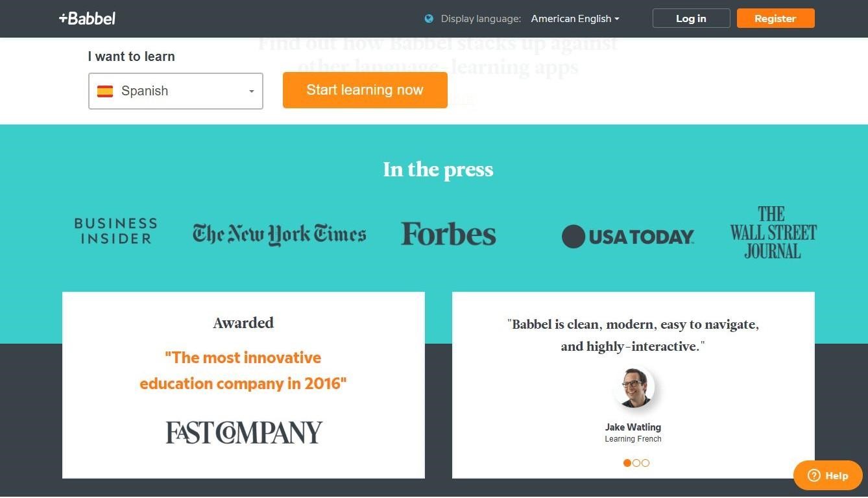Screen dimensions: 868x498
Task: Open The New York Times logo
Action: (x=279, y=235)
